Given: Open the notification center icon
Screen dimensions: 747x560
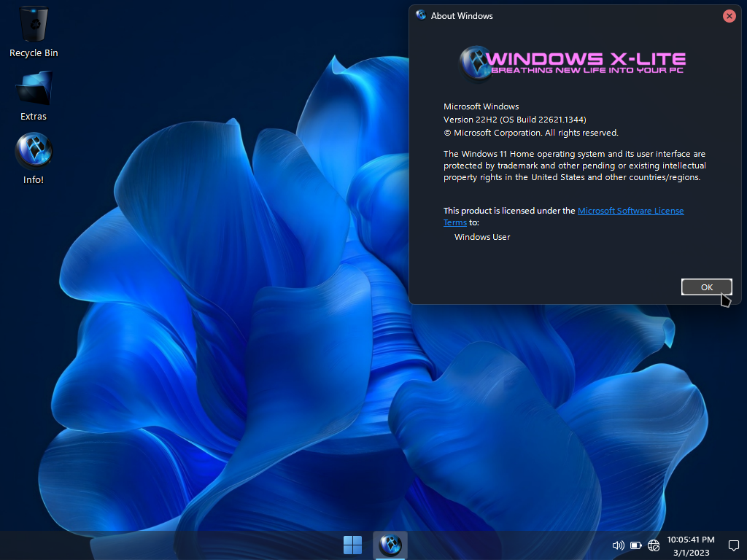Looking at the screenshot, I should tap(734, 545).
